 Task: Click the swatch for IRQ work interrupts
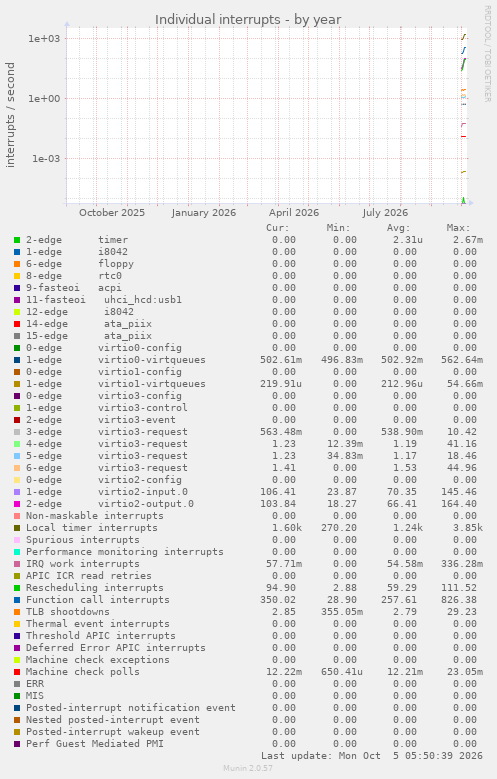[x=17, y=564]
